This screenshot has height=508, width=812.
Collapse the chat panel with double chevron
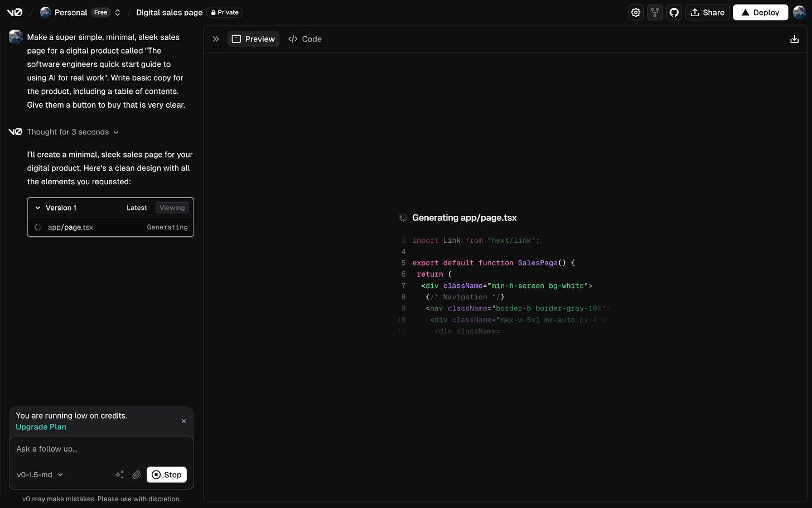(216, 39)
